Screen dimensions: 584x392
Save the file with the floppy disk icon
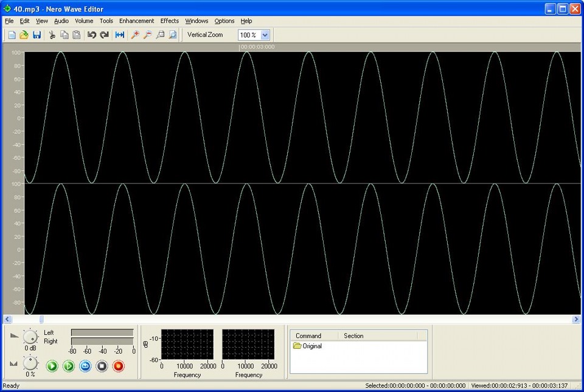coord(36,35)
